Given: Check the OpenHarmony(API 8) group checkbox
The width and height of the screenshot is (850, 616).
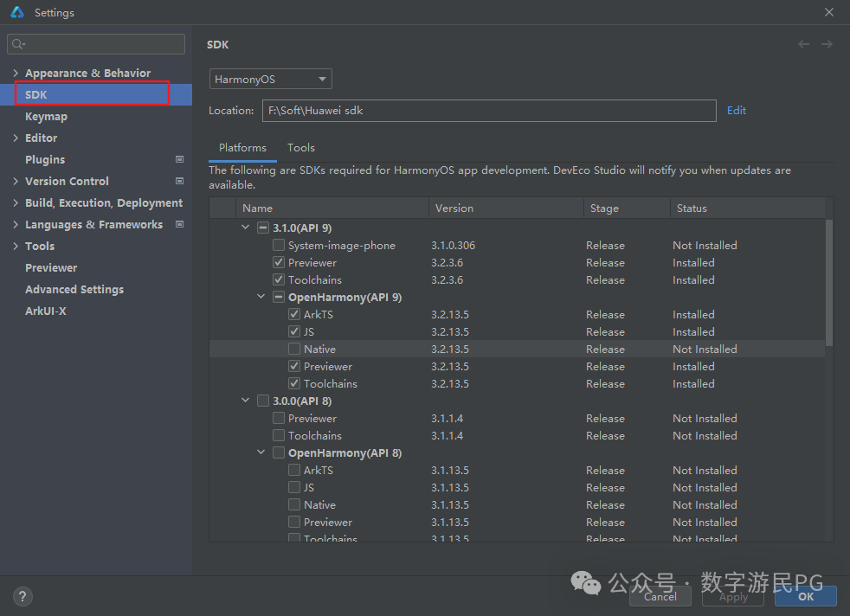Looking at the screenshot, I should (279, 452).
